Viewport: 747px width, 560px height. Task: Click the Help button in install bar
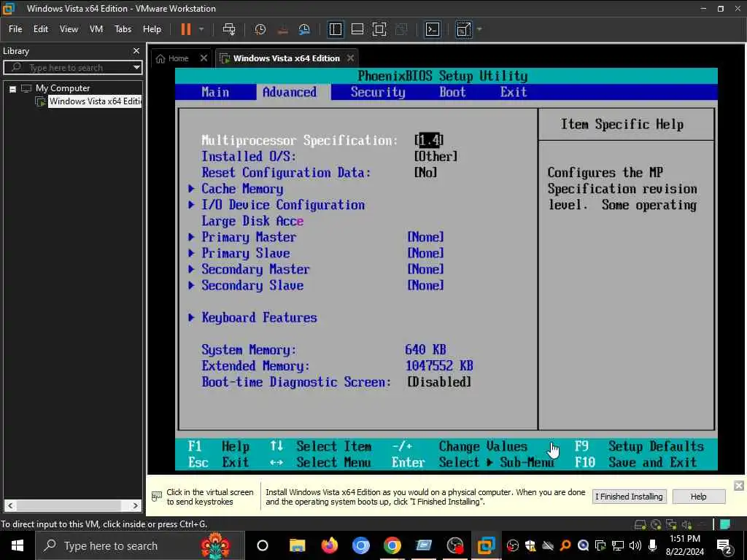(698, 497)
